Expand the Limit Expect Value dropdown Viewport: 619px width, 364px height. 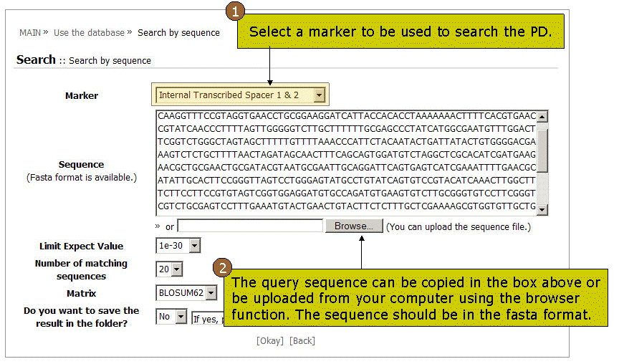click(x=194, y=246)
